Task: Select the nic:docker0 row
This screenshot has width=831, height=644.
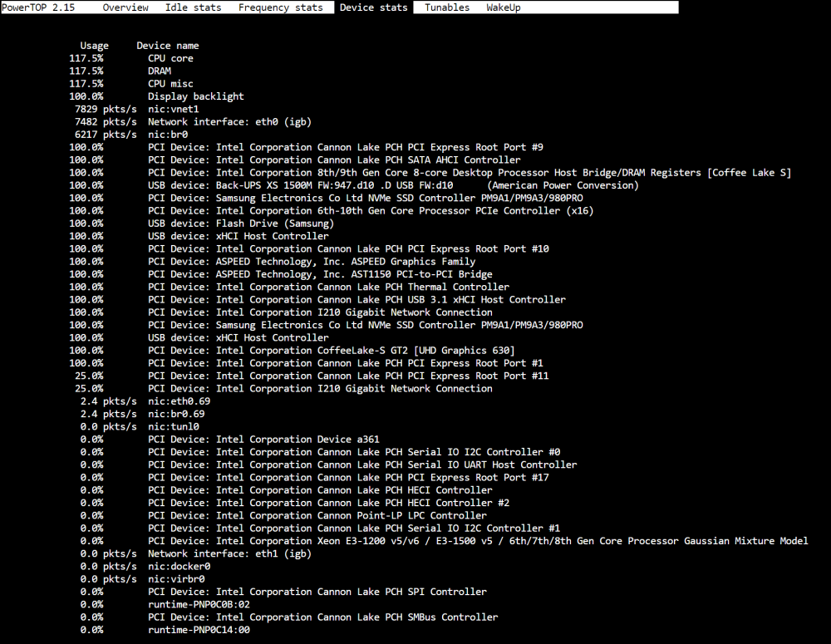Action: click(145, 568)
